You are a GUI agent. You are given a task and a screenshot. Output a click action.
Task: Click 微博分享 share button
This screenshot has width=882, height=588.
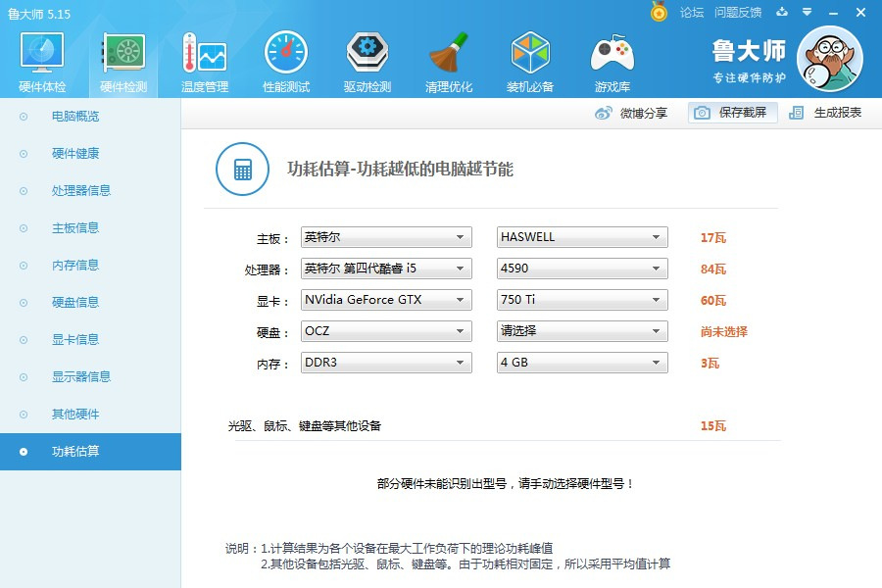pos(631,113)
